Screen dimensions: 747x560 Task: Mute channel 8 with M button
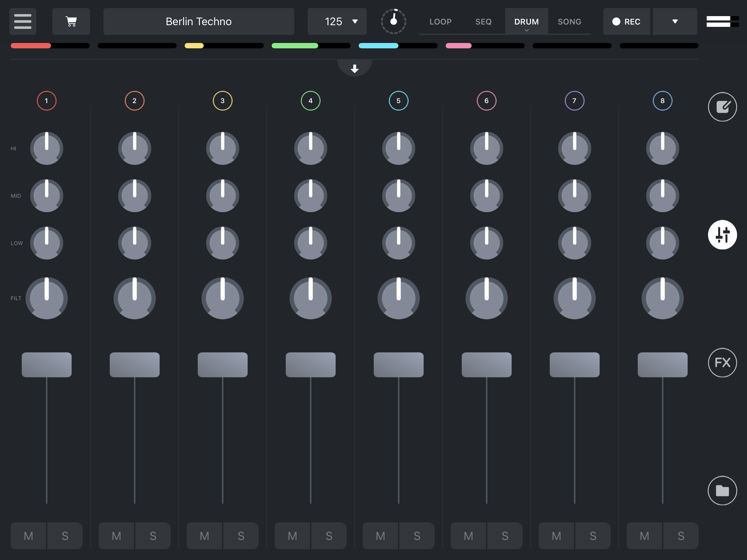pos(644,536)
